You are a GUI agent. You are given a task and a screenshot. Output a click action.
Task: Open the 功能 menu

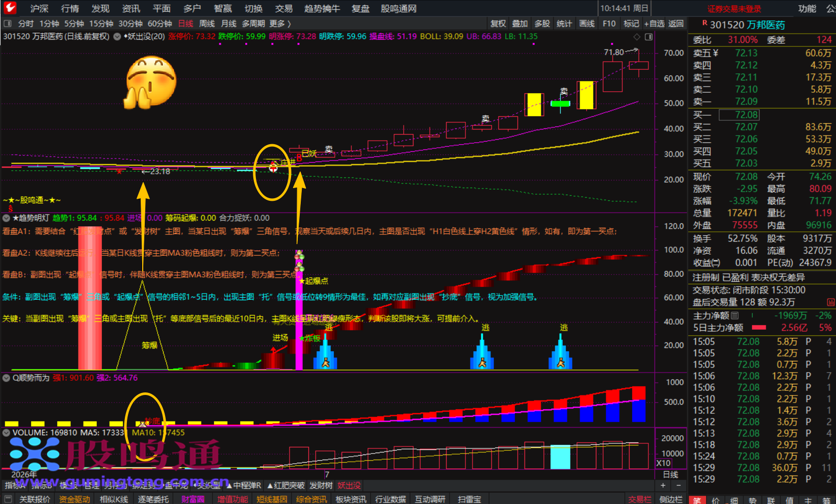point(807,9)
